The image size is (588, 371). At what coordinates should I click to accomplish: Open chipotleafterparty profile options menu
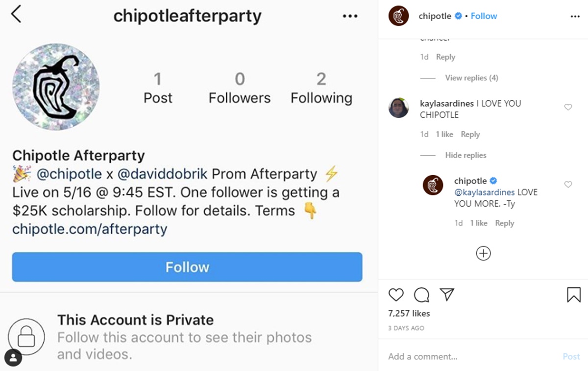tap(350, 16)
